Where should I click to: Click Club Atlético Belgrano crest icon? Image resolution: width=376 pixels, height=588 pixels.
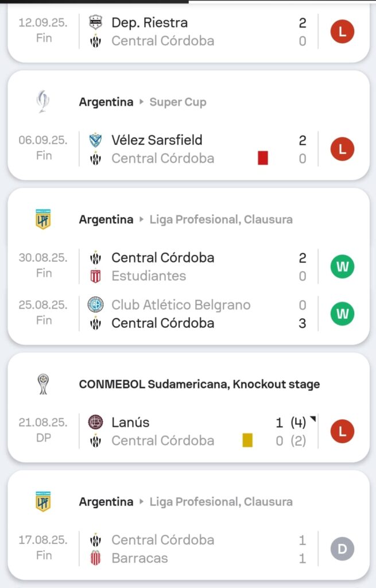point(96,305)
